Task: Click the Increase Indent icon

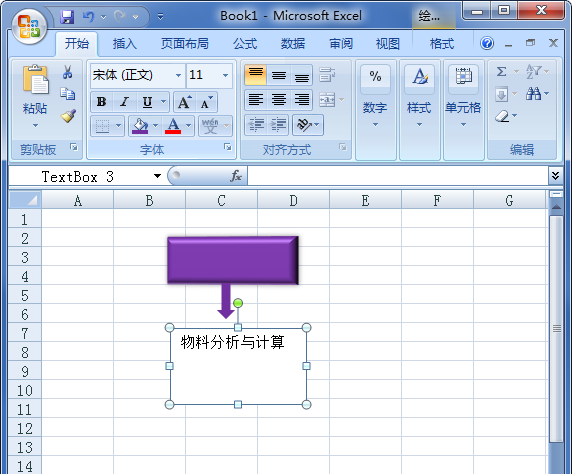Action: [x=278, y=125]
